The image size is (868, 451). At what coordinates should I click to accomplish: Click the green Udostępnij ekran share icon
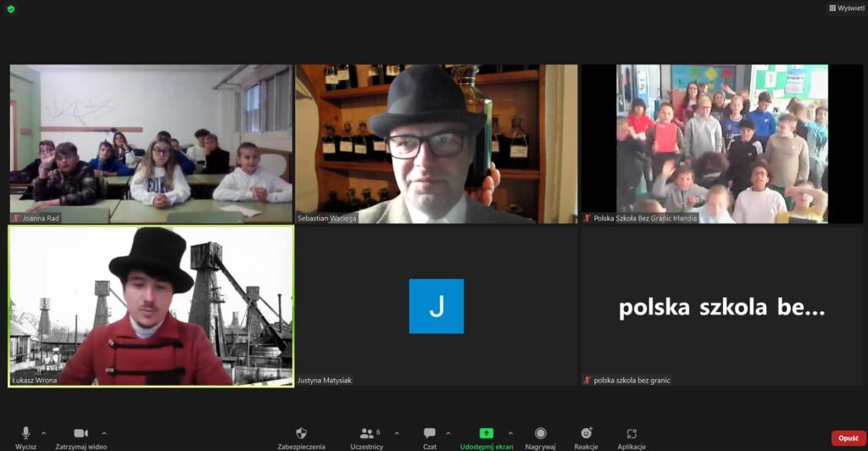click(486, 433)
